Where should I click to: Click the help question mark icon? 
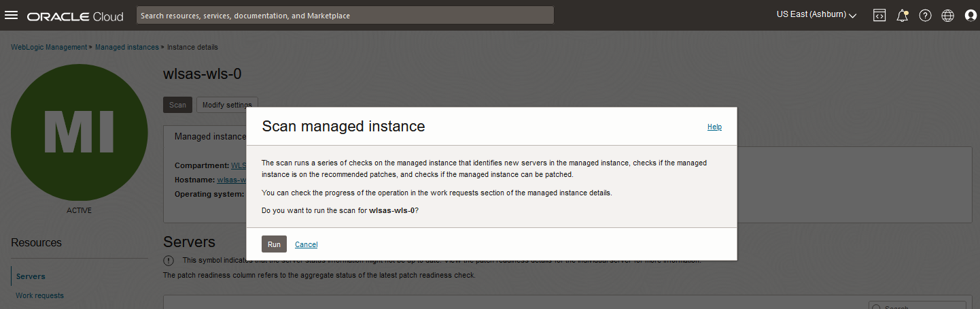(x=925, y=15)
